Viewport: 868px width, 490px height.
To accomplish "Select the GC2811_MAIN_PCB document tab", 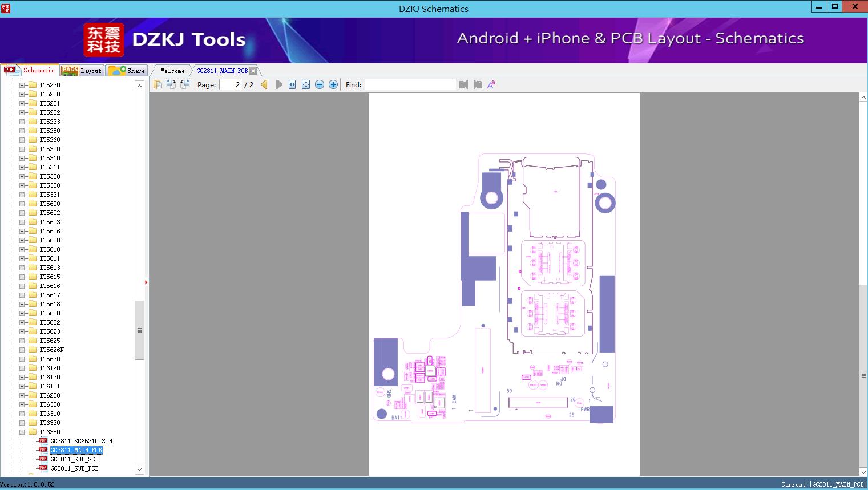I will [x=222, y=71].
